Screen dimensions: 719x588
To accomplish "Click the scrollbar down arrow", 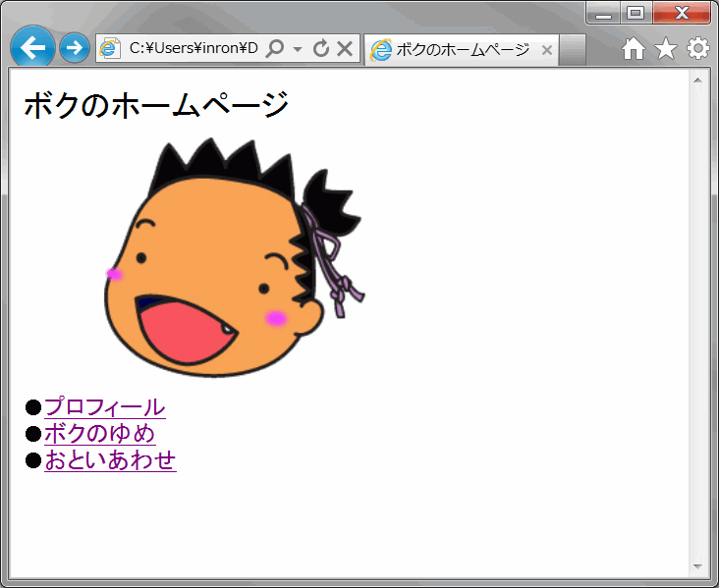I will tap(698, 568).
